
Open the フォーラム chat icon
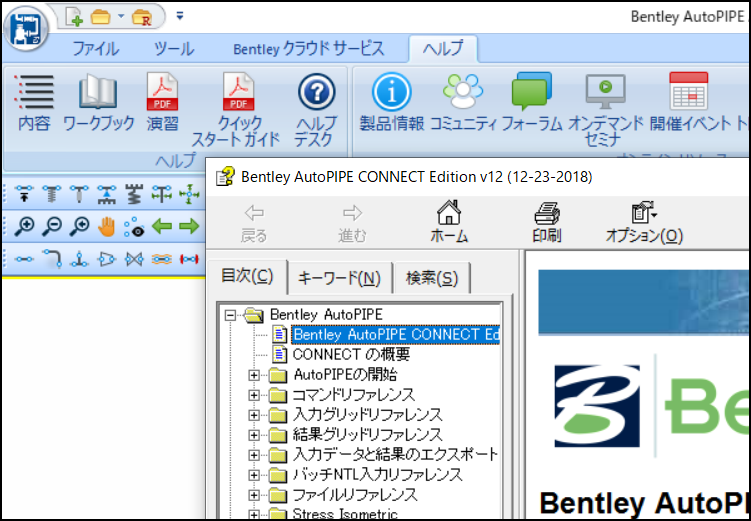532,103
